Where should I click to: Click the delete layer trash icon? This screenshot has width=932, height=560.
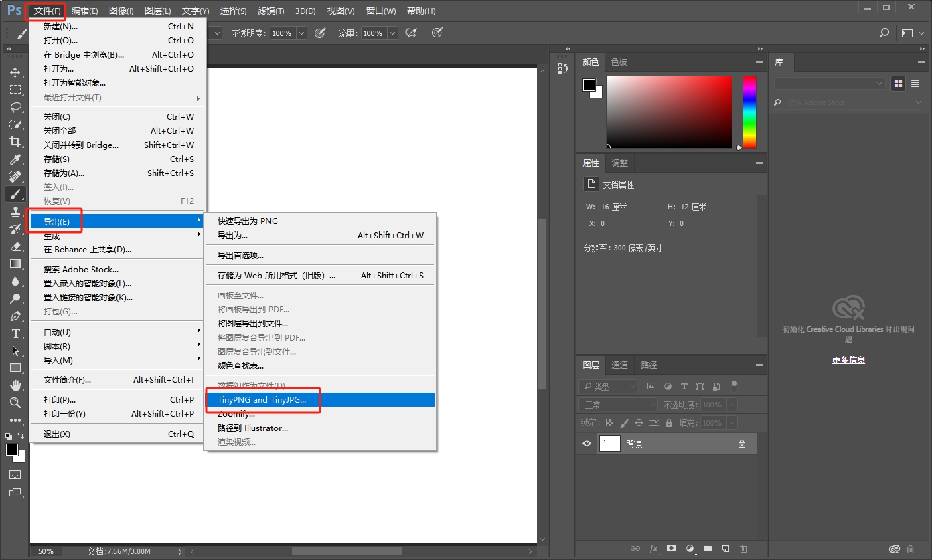pyautogui.click(x=743, y=549)
